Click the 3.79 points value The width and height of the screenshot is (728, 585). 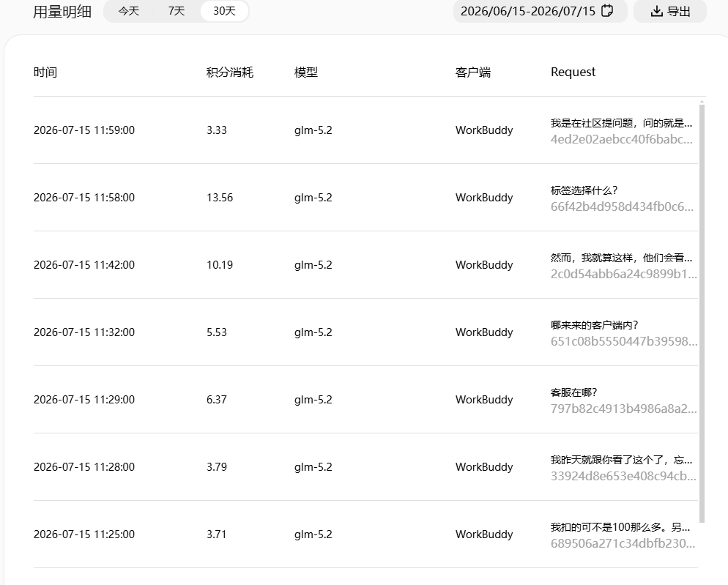[217, 467]
